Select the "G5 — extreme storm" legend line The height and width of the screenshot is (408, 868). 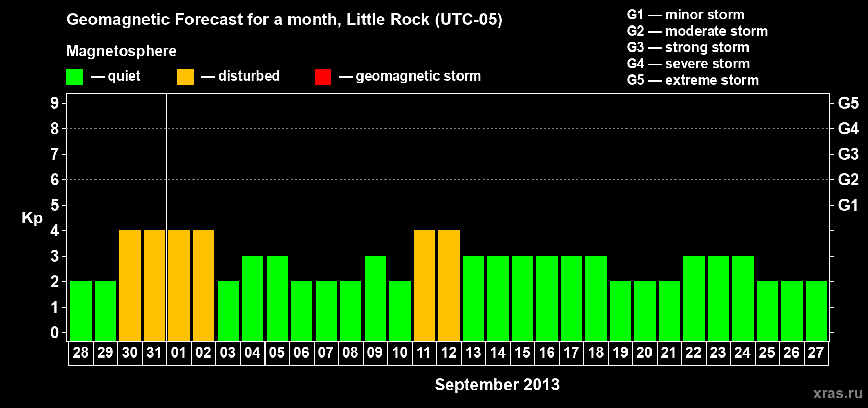tap(692, 80)
